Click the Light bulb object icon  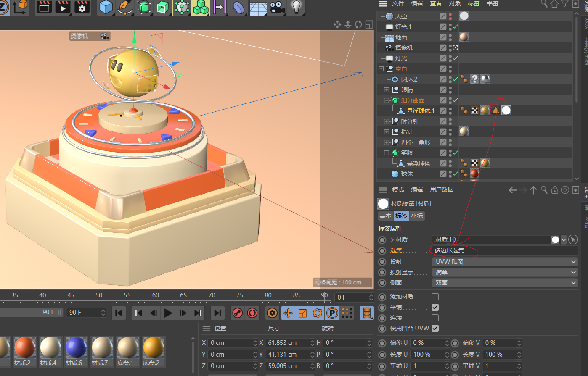pos(297,7)
